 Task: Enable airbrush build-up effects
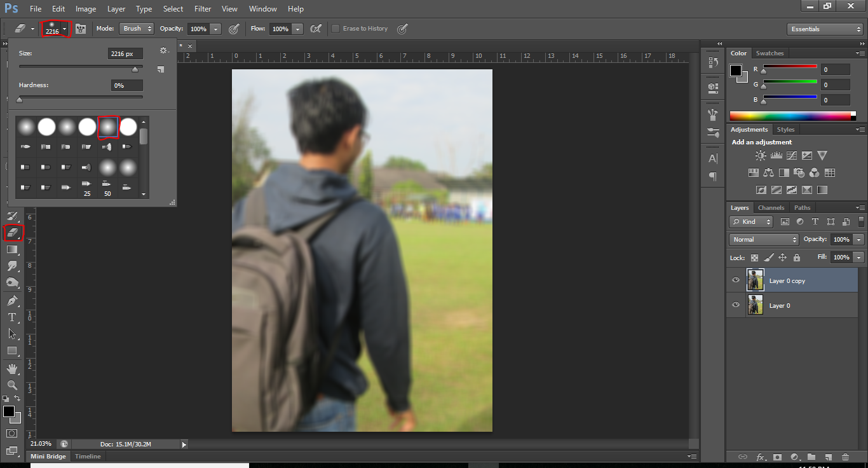pyautogui.click(x=315, y=29)
